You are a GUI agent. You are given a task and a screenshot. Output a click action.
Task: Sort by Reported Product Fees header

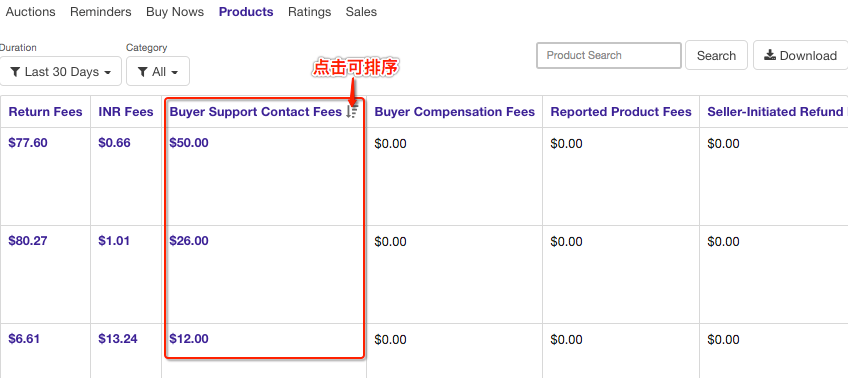click(x=621, y=112)
